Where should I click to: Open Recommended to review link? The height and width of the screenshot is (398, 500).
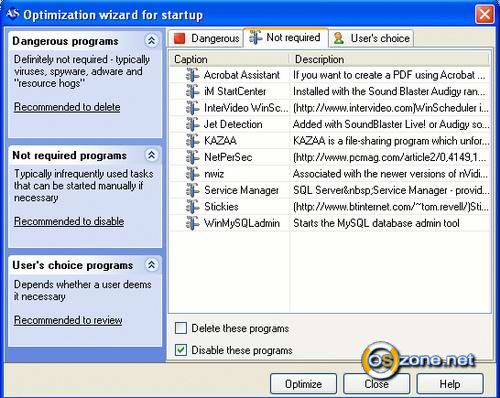tap(68, 320)
